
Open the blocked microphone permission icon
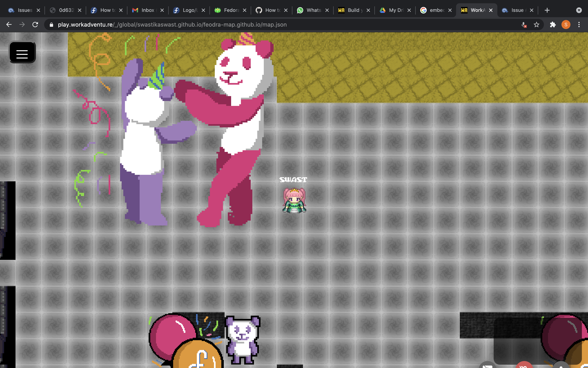click(x=524, y=25)
